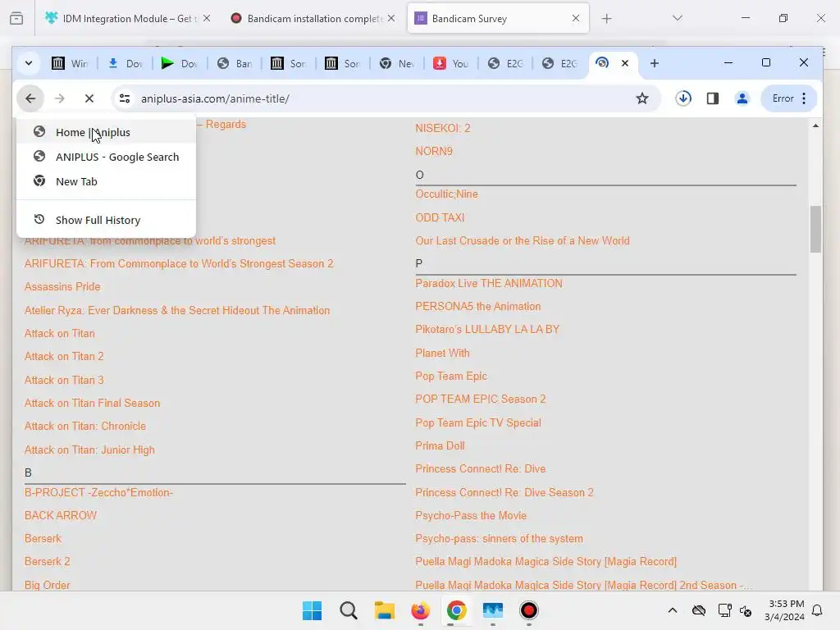The width and height of the screenshot is (840, 630).
Task: Open the Attack on Titan link
Action: [x=59, y=333]
